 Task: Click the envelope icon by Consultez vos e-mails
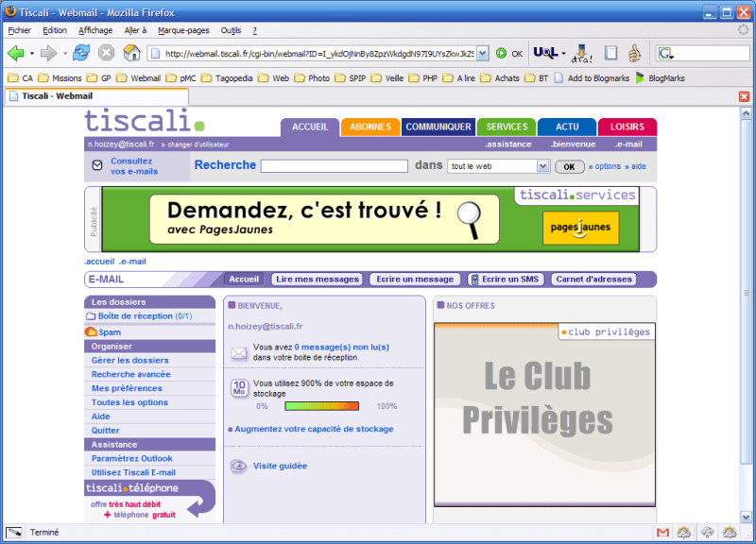pyautogui.click(x=97, y=165)
